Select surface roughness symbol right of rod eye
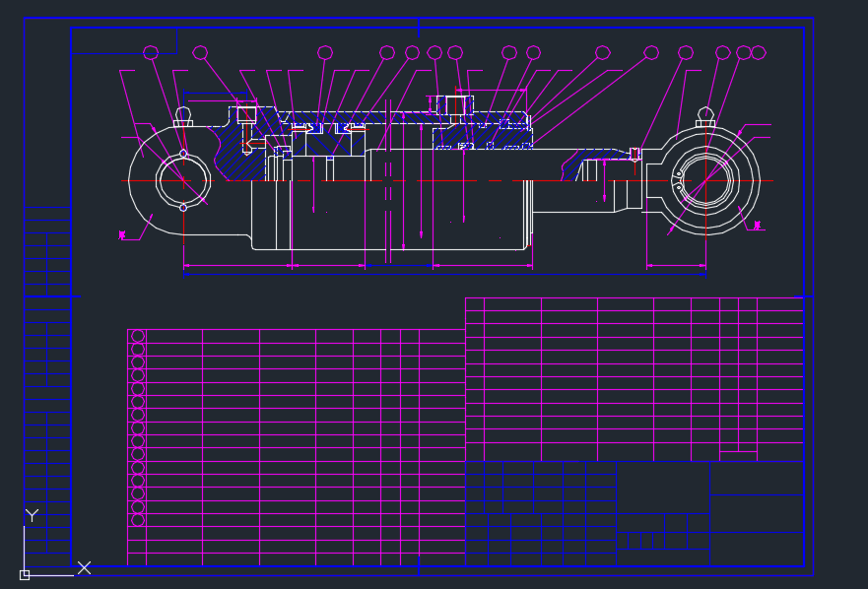Viewport: 868px width, 589px height. click(757, 226)
